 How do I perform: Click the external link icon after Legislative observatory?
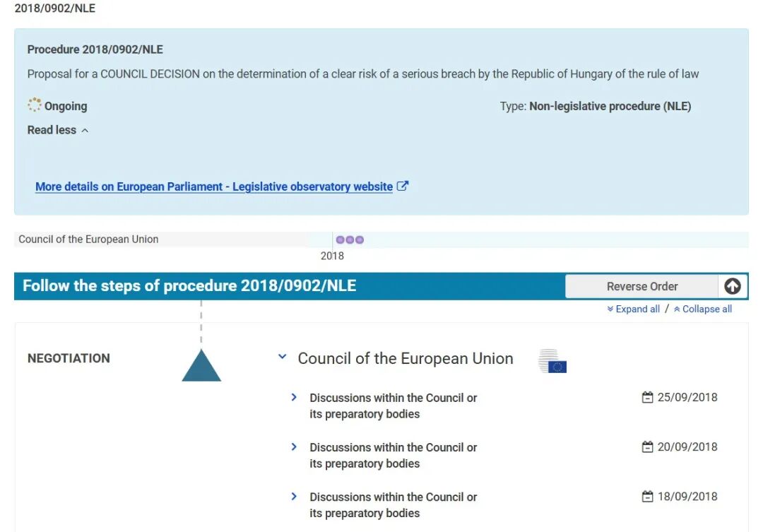(x=403, y=186)
